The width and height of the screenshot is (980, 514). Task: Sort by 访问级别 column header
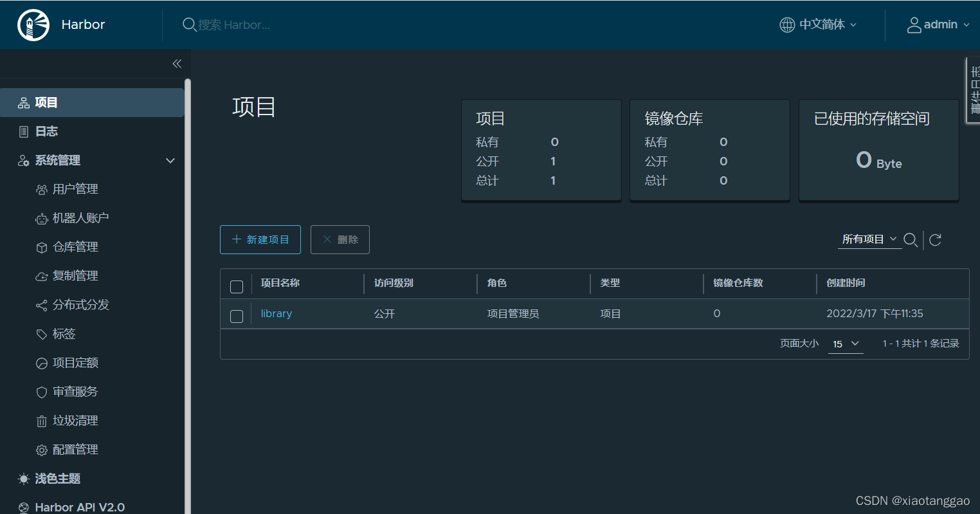(394, 283)
